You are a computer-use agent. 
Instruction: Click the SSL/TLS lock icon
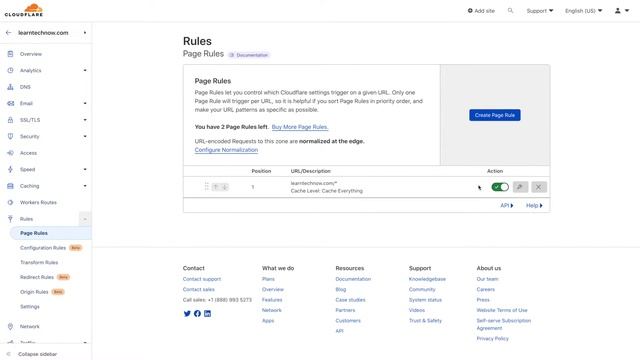tap(11, 120)
